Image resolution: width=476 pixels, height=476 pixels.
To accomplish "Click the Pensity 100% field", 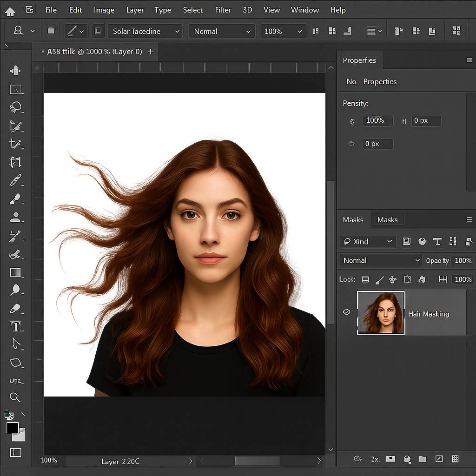I will coord(377,120).
